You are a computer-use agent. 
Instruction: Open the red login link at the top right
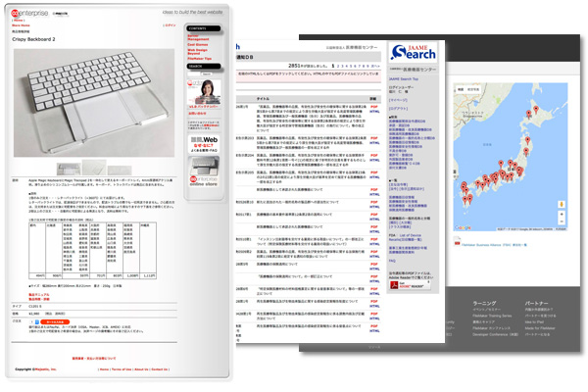[x=170, y=25]
